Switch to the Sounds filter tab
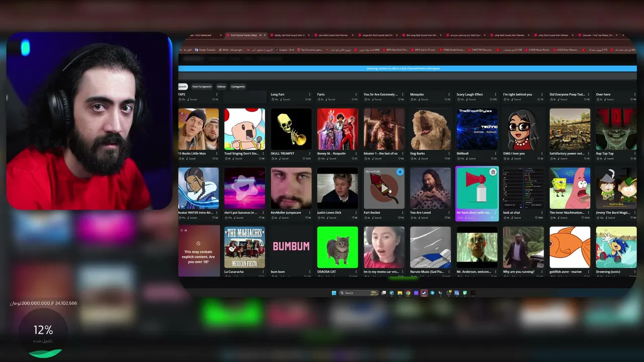This screenshot has width=644, height=362. coord(183,86)
